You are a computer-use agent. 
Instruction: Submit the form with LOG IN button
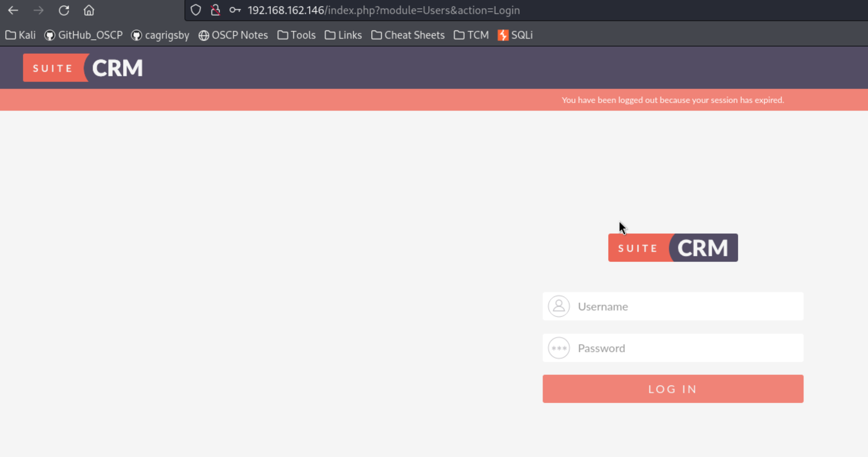pos(673,389)
